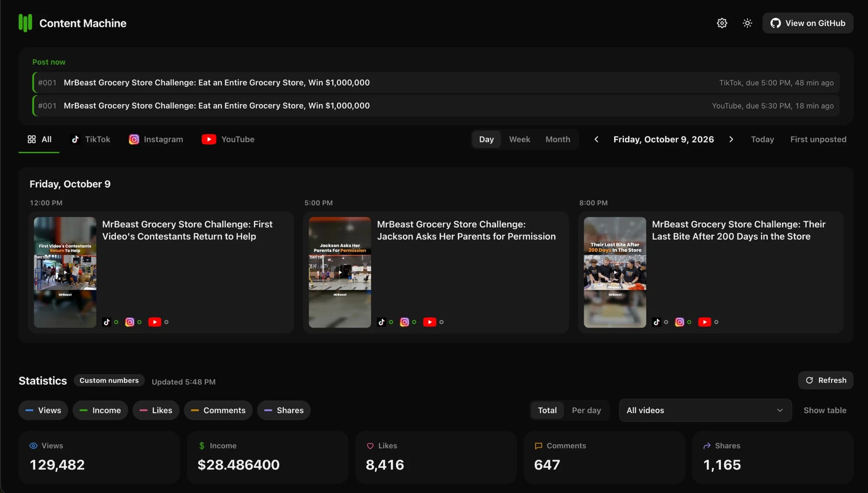Click Instagram icon on the 12:00 PM card
This screenshot has width=868, height=493.
(129, 322)
